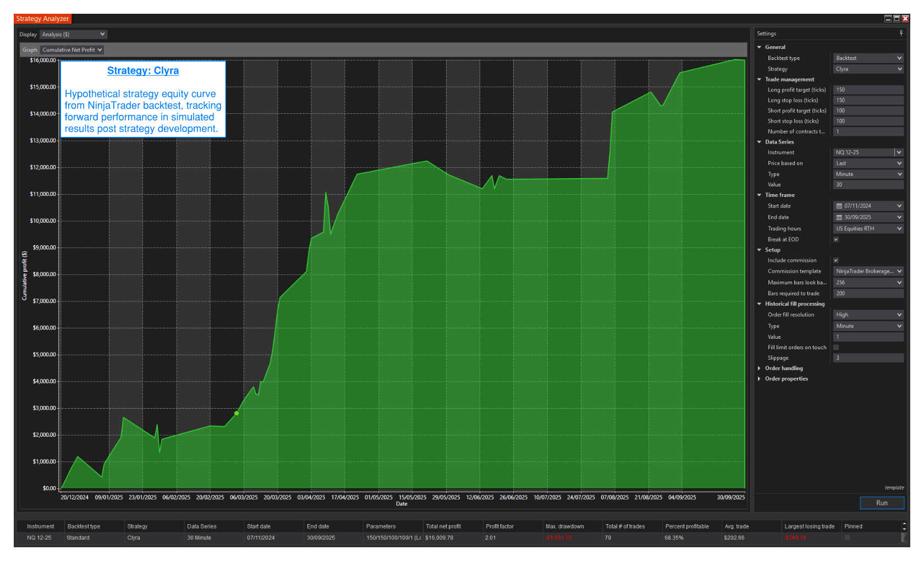Click the Slippage value field

(868, 358)
